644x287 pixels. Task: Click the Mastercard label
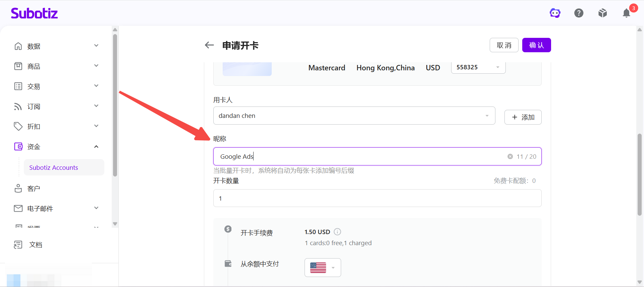click(x=327, y=68)
